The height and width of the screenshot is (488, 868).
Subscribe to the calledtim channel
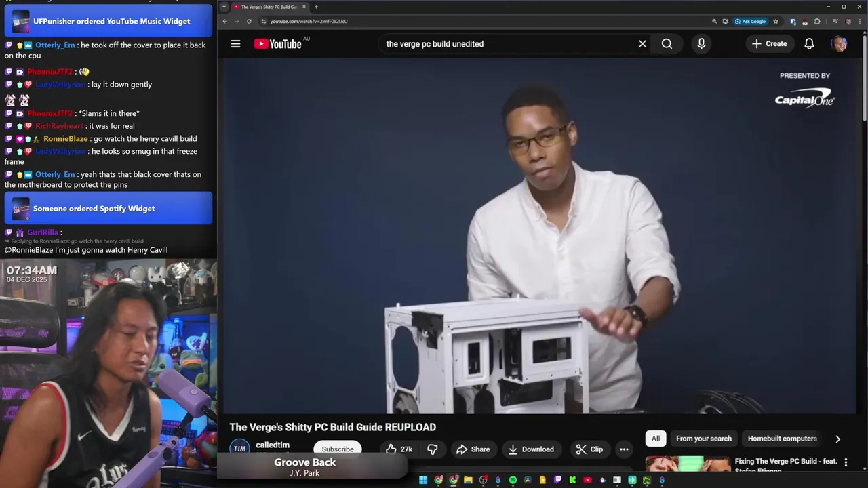(338, 449)
